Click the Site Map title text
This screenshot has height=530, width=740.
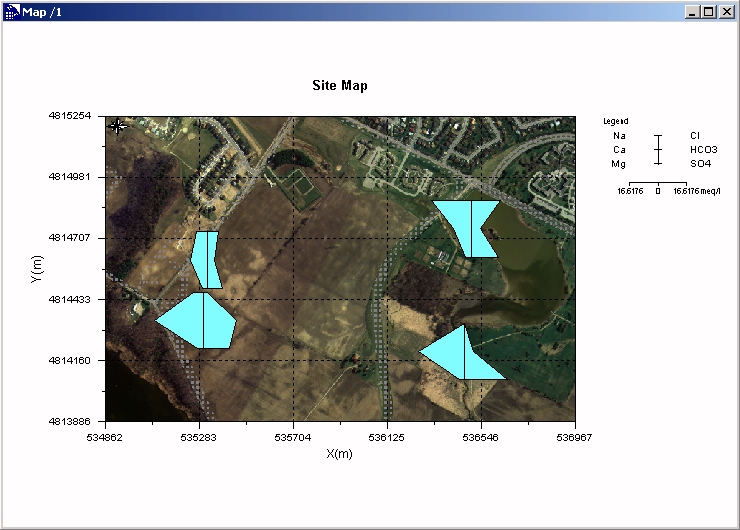coord(340,86)
